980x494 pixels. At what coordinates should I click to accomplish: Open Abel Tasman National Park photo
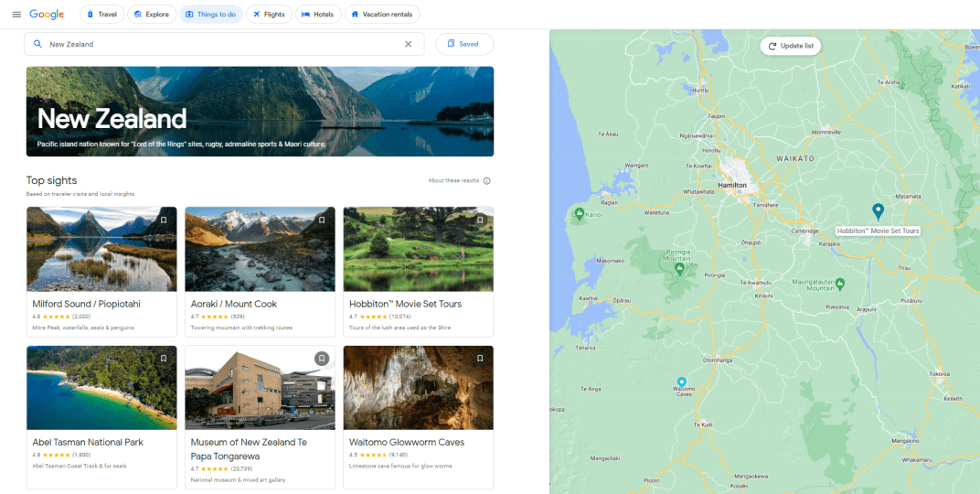101,388
